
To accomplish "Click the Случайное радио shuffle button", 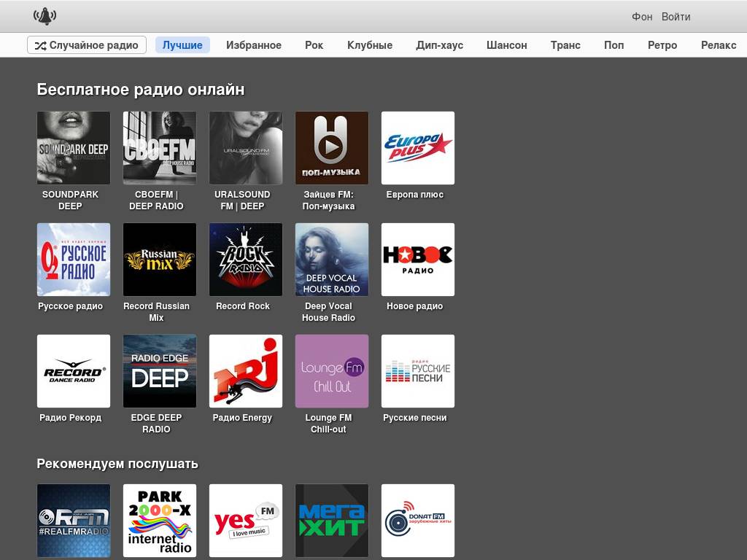I will pyautogui.click(x=87, y=45).
